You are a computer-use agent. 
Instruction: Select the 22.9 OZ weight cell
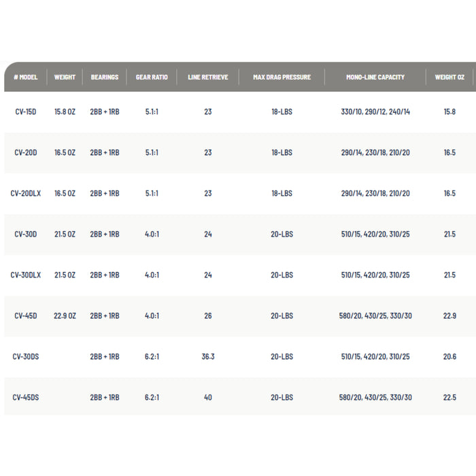pyautogui.click(x=65, y=316)
